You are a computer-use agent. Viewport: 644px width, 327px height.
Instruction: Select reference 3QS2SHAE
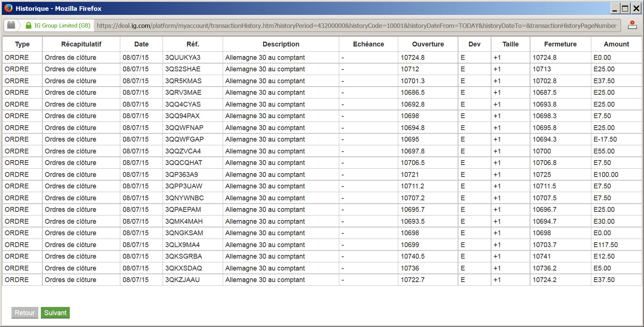coord(183,69)
